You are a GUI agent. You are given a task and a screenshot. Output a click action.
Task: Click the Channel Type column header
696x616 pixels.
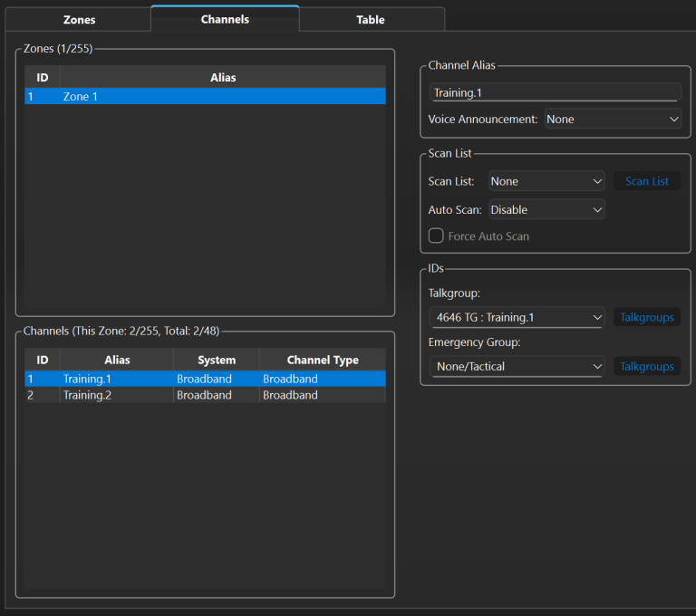point(323,360)
